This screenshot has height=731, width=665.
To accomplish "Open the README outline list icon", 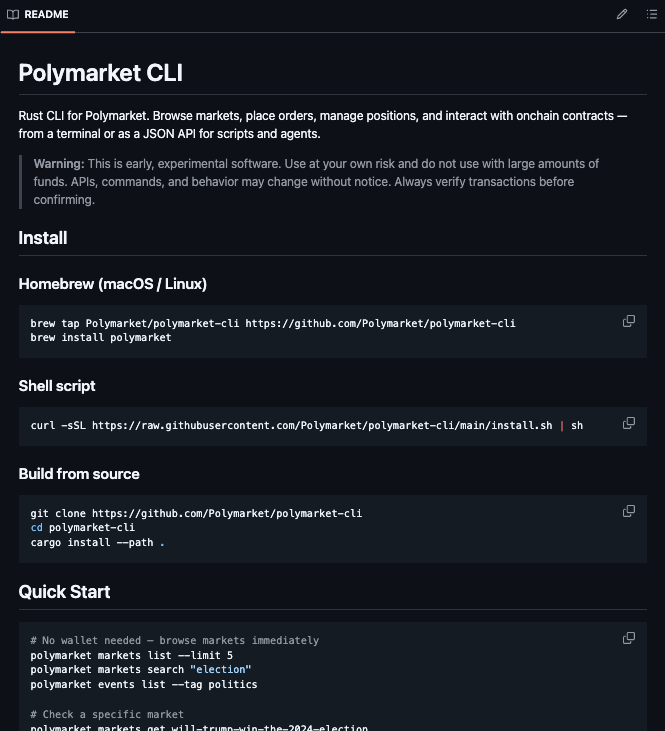I will (x=651, y=14).
